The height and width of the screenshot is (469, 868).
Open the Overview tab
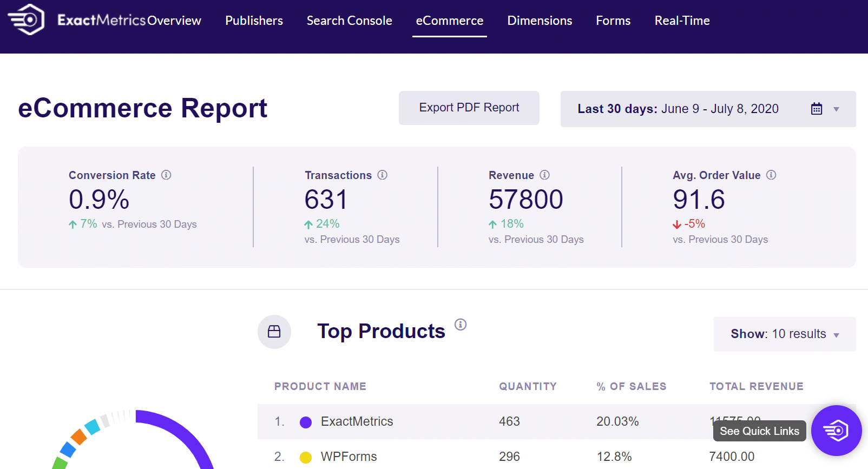click(x=174, y=21)
